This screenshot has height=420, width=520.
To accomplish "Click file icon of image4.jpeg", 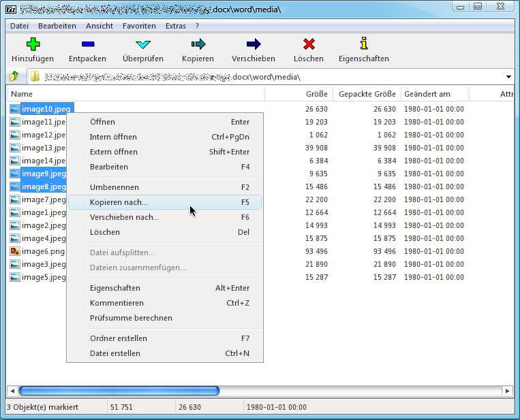I will coord(14,238).
